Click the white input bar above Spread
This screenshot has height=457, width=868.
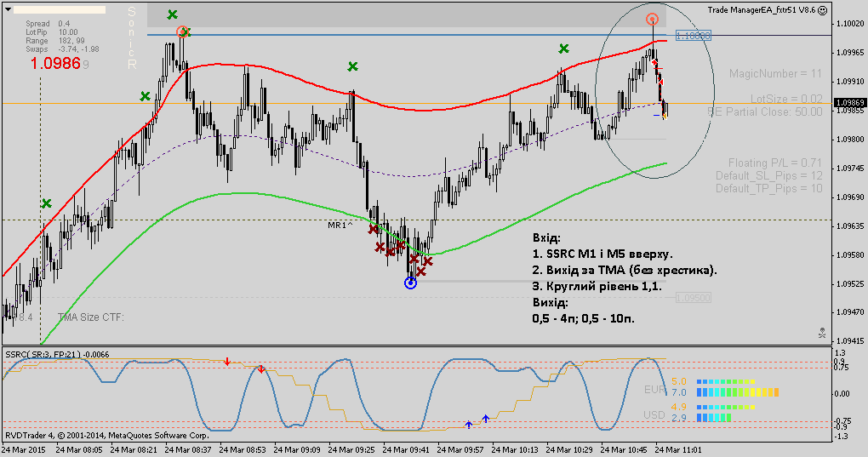pyautogui.click(x=60, y=9)
